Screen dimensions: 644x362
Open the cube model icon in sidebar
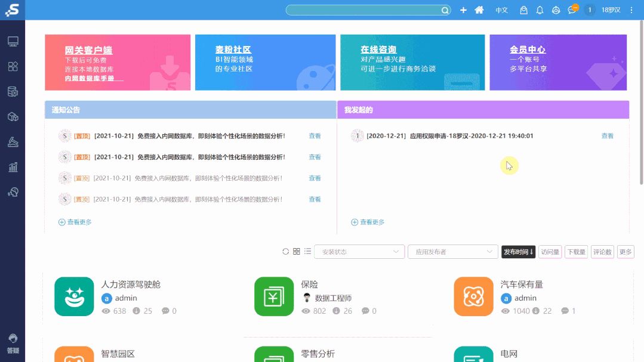point(13,117)
